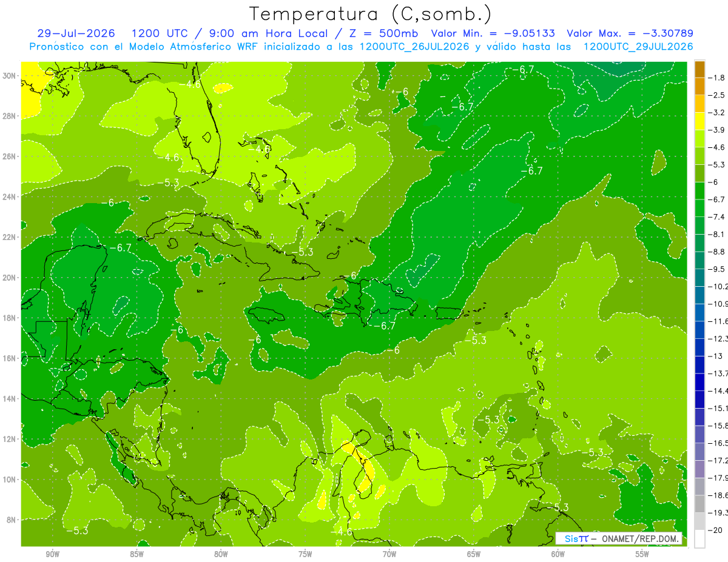Click the '18N' latitude label

point(10,318)
